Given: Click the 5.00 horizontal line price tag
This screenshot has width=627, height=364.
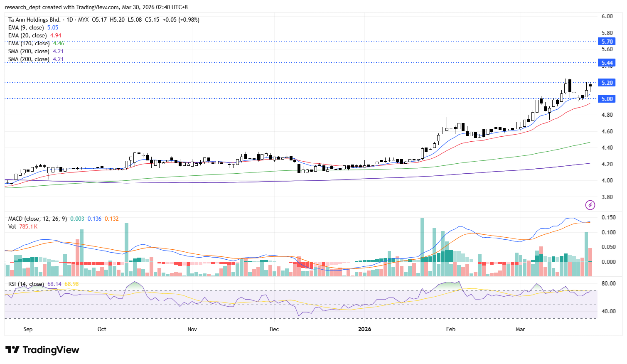Looking at the screenshot, I should coord(607,99).
